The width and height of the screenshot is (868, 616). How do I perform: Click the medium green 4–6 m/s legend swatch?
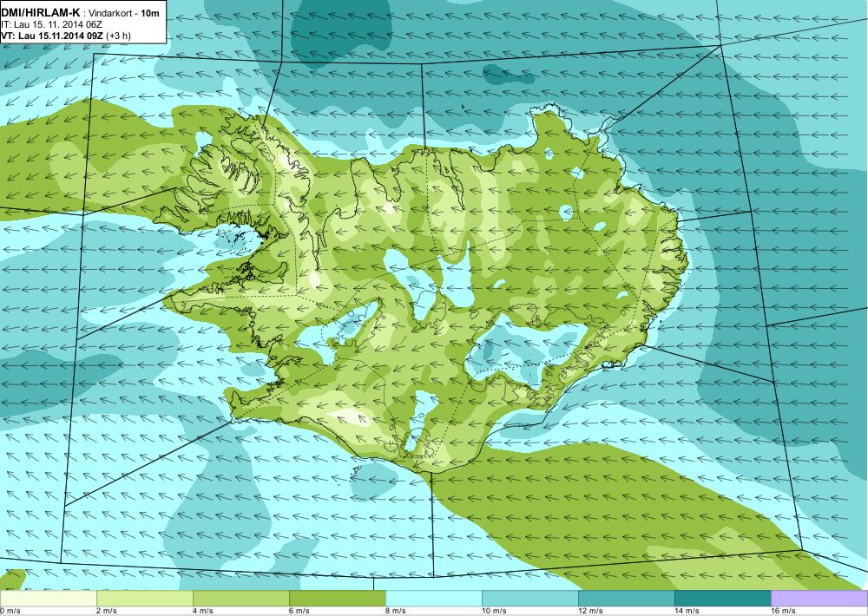click(x=240, y=599)
